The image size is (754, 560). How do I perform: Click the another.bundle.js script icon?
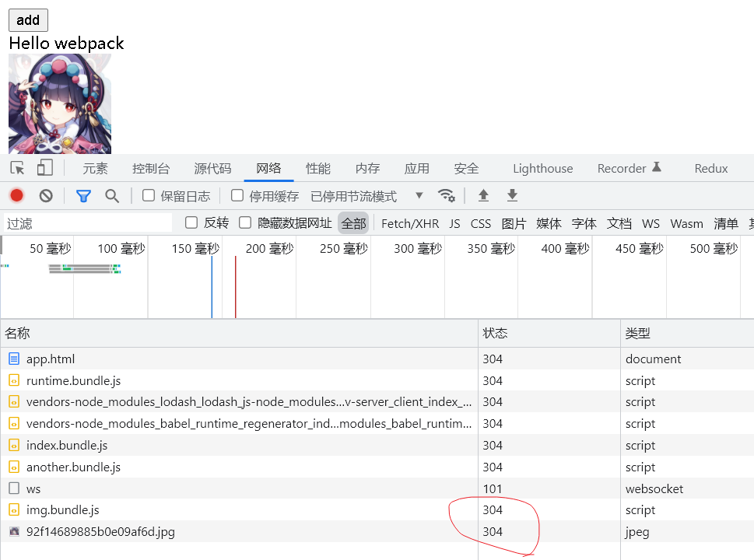pyautogui.click(x=15, y=467)
